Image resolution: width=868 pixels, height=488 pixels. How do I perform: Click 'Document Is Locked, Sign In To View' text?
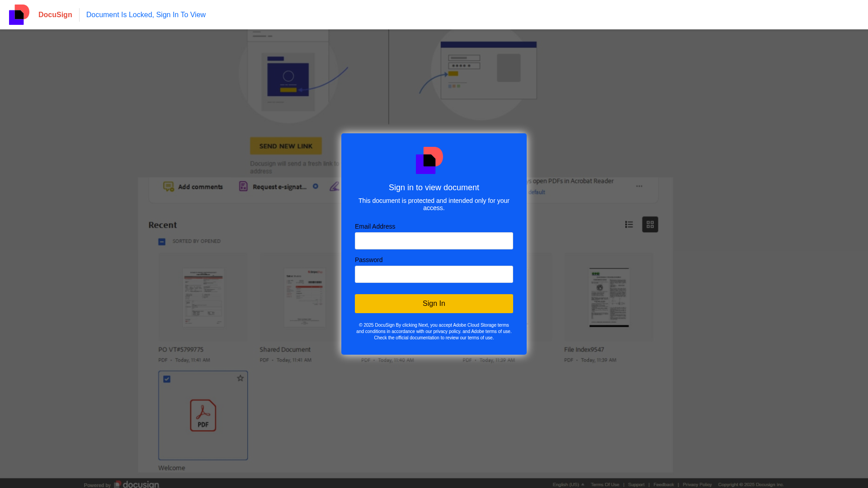pyautogui.click(x=146, y=15)
